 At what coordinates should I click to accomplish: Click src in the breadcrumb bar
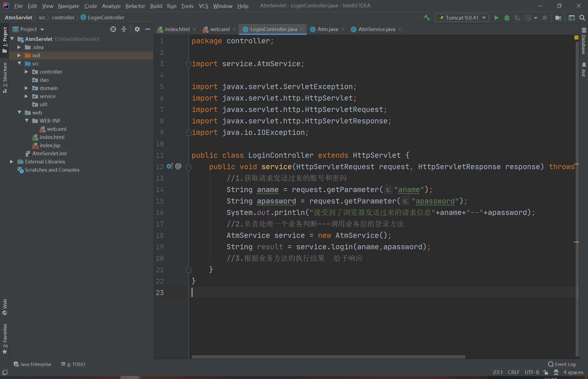tap(42, 17)
